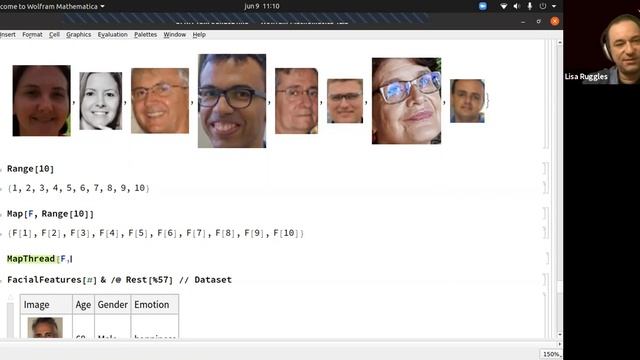This screenshot has height=360, width=640.
Task: Click the scrollbar down arrow
Action: click(560, 335)
